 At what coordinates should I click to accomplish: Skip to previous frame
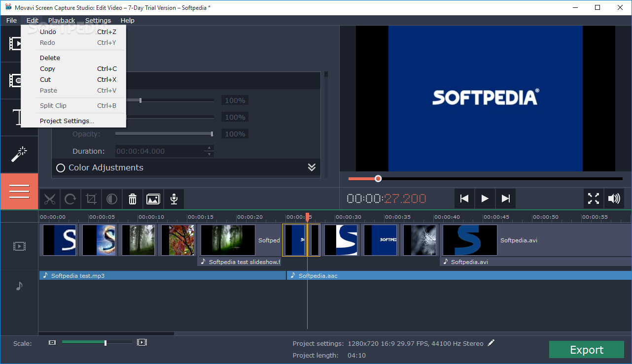click(x=464, y=199)
